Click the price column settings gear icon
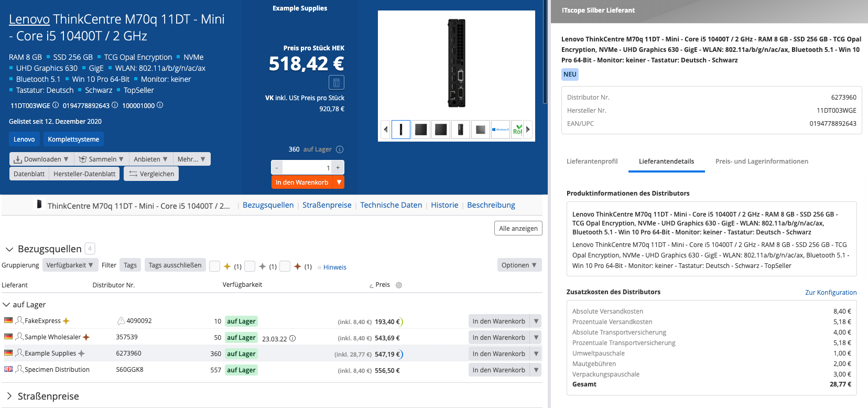The width and height of the screenshot is (868, 408). pos(399,285)
